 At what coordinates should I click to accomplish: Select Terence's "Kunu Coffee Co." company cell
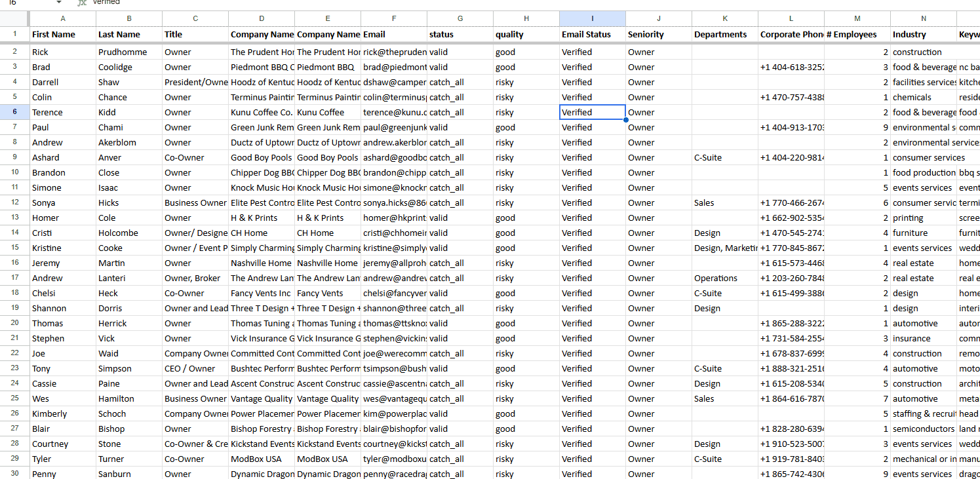[262, 112]
